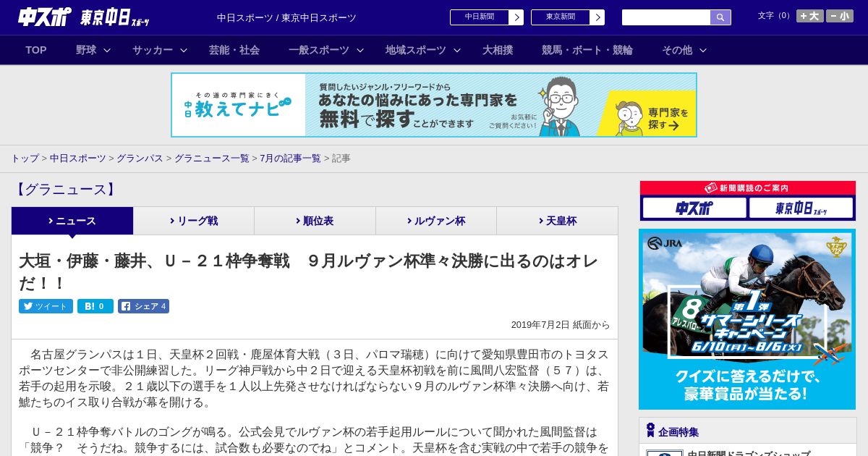
Task: Go to グラニュース一覧 breadcrumb link
Action: pos(211,158)
